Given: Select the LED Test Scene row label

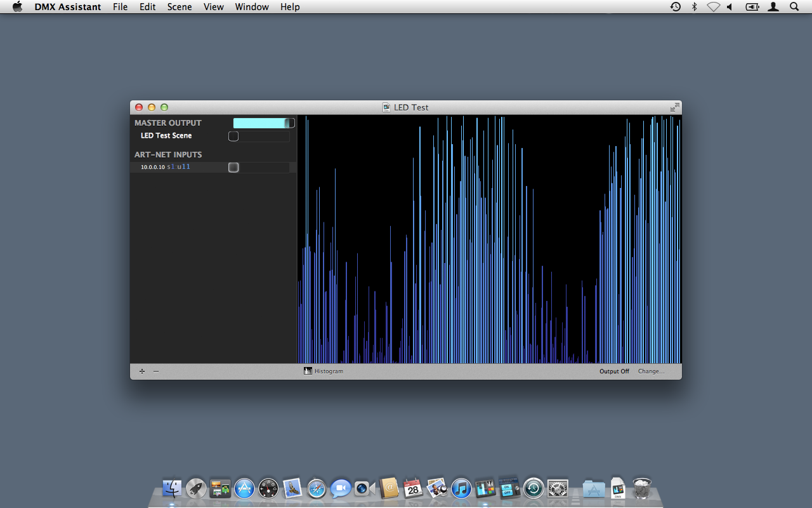Looking at the screenshot, I should click(166, 136).
